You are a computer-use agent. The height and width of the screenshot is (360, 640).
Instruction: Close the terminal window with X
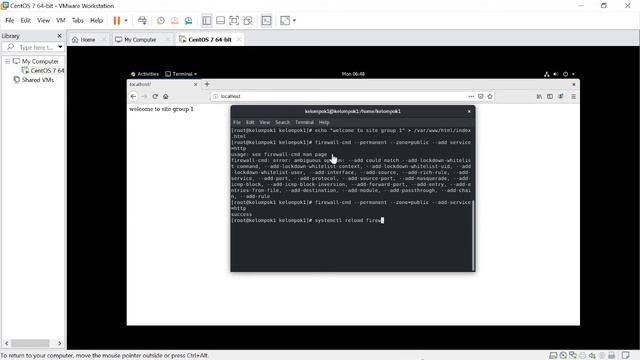click(x=469, y=111)
